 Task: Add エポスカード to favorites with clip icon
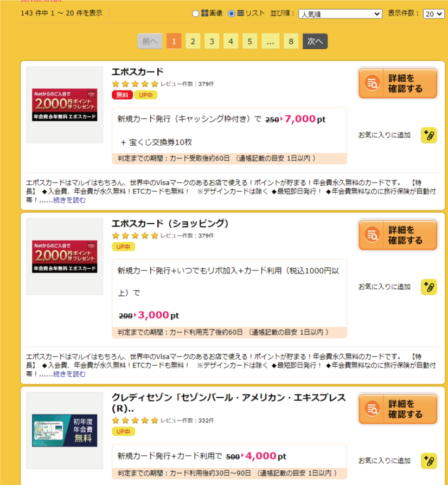(x=429, y=135)
